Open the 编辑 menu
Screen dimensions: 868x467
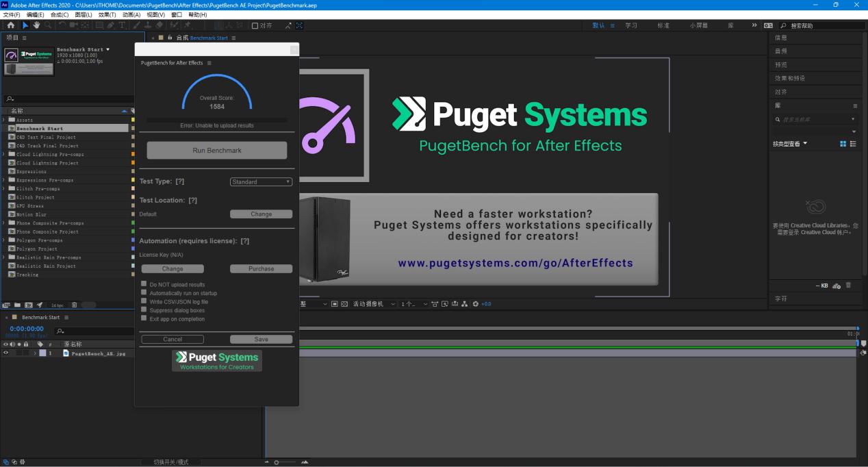pyautogui.click(x=36, y=14)
